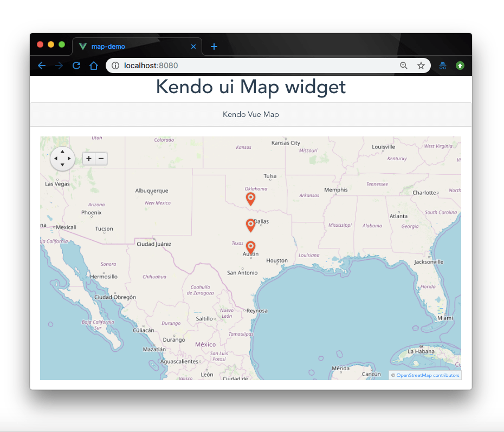
Task: Select the map marker near Dallas
Action: tap(250, 225)
